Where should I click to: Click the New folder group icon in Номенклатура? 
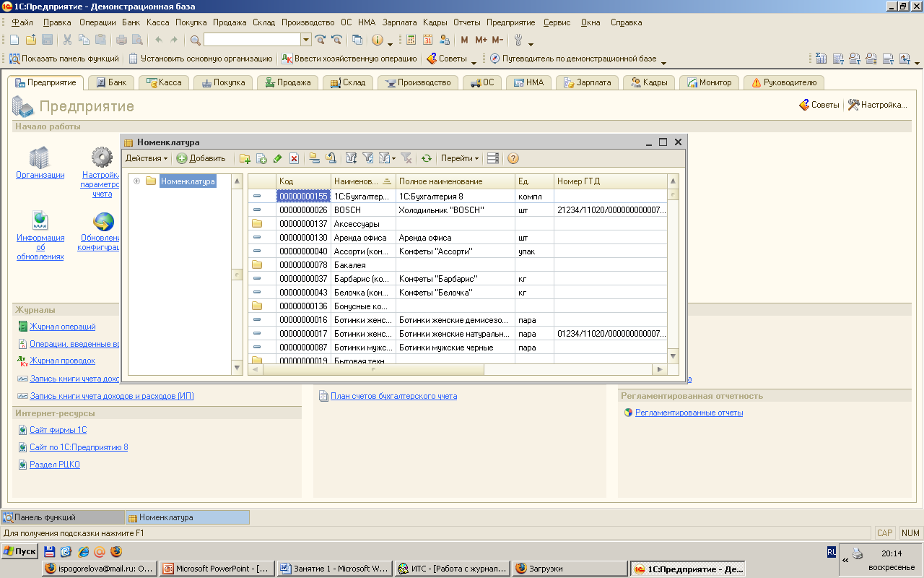pyautogui.click(x=245, y=158)
